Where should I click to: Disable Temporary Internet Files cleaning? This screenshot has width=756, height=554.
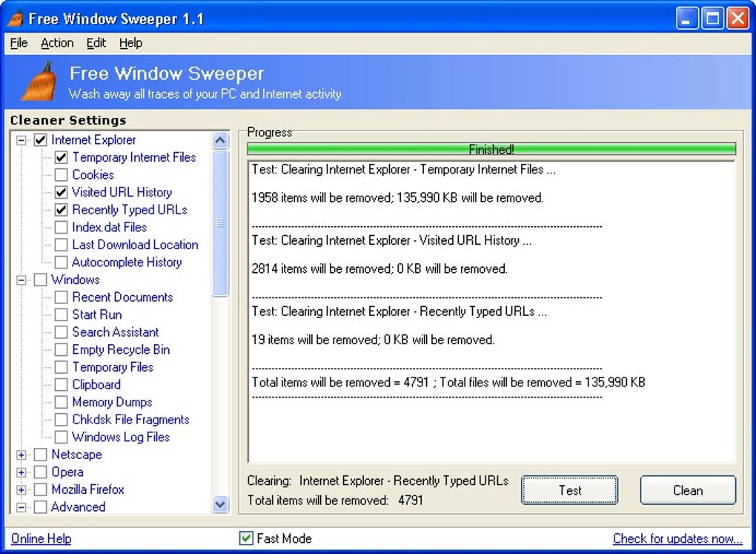(61, 157)
